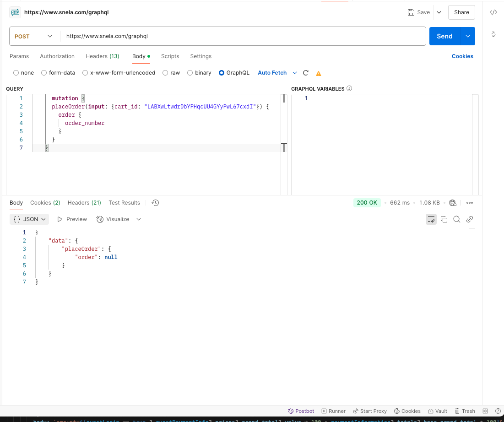Copy the response body to clipboard

coord(444,219)
